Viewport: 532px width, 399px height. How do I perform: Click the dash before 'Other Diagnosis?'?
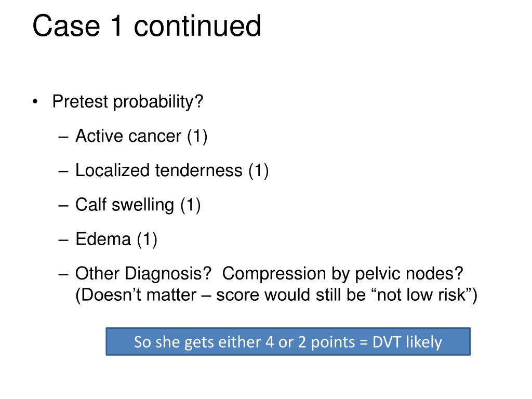[63, 274]
